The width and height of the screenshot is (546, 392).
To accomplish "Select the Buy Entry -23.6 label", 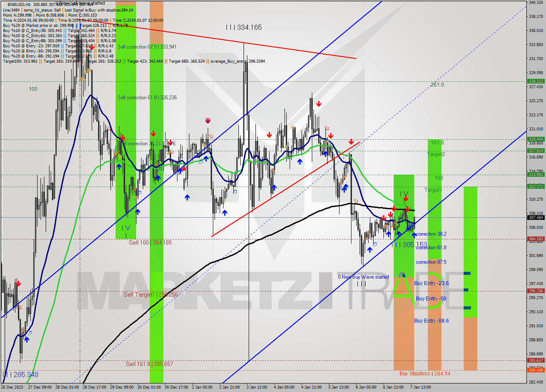I will 431,283.
